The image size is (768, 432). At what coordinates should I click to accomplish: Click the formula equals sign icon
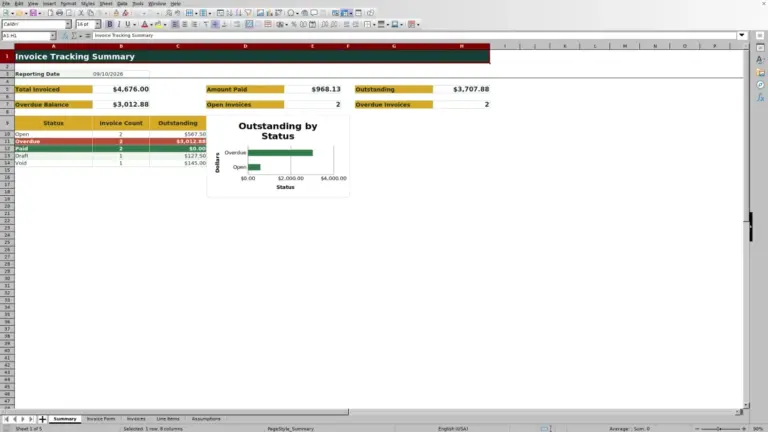tap(88, 35)
